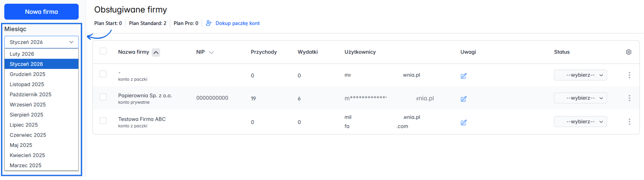
Task: Open three-dot menu for Papierownia row
Action: [x=629, y=98]
